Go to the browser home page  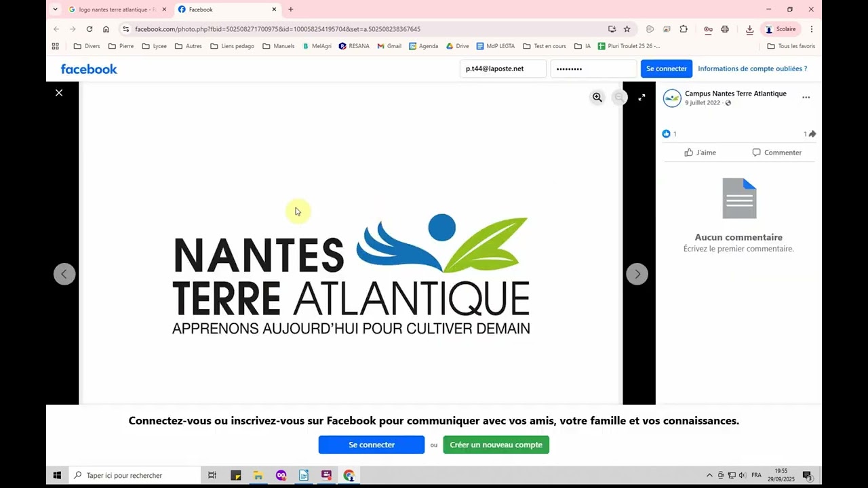click(106, 29)
